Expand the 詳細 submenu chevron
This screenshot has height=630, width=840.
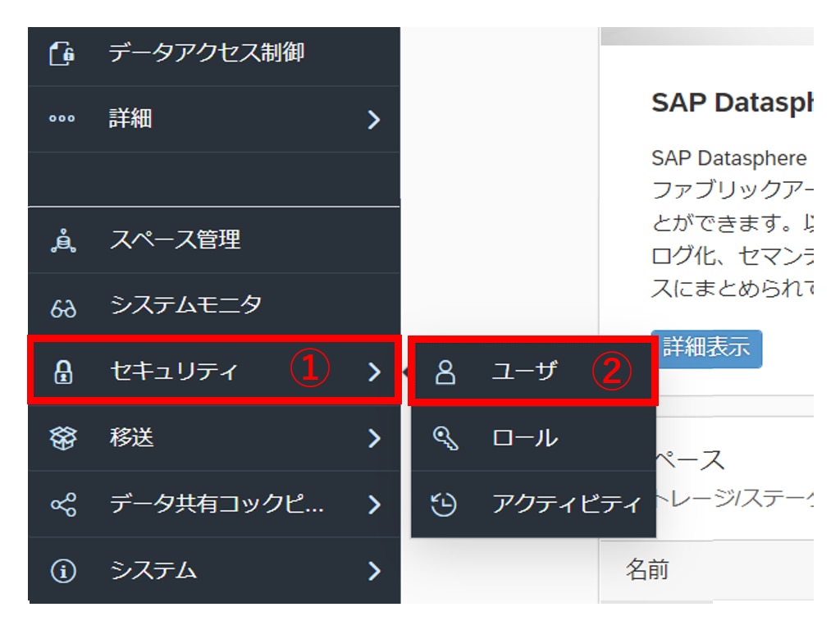click(x=374, y=120)
